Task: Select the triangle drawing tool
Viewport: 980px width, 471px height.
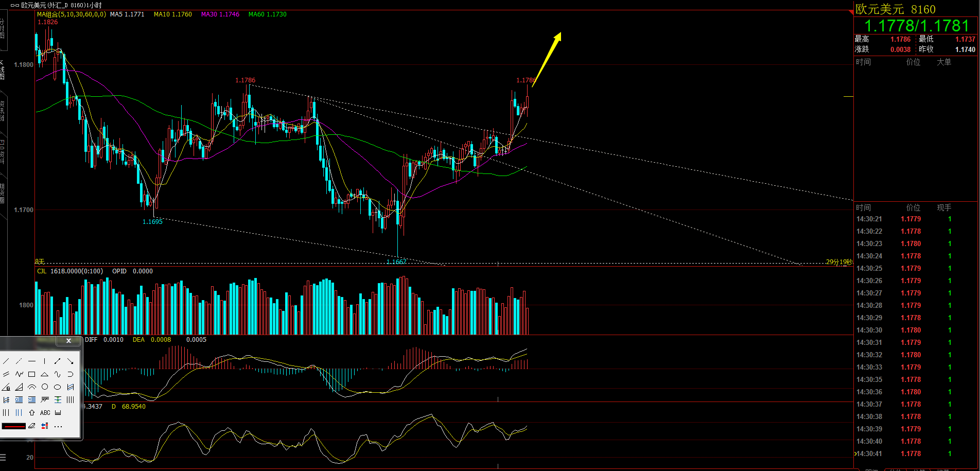Action: click(45, 374)
